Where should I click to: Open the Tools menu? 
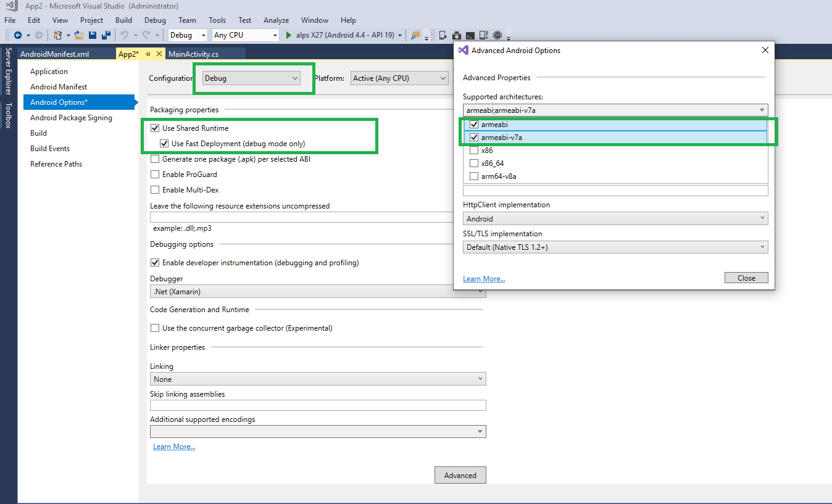[217, 20]
